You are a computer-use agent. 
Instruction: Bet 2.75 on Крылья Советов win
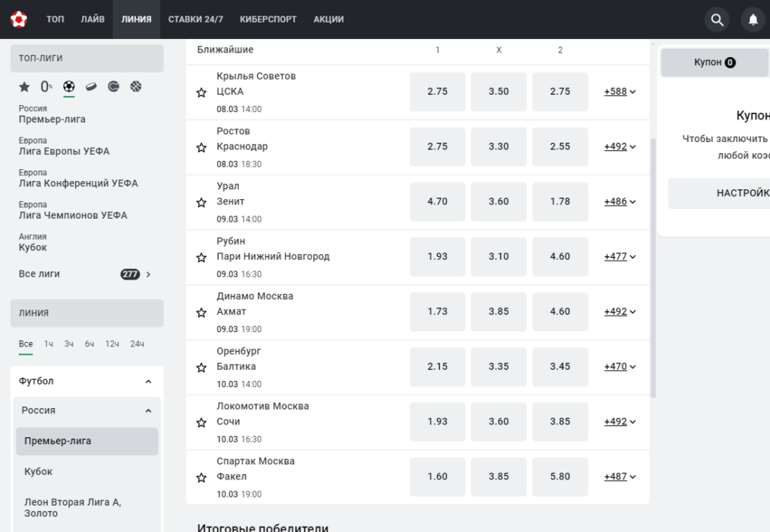click(x=437, y=91)
